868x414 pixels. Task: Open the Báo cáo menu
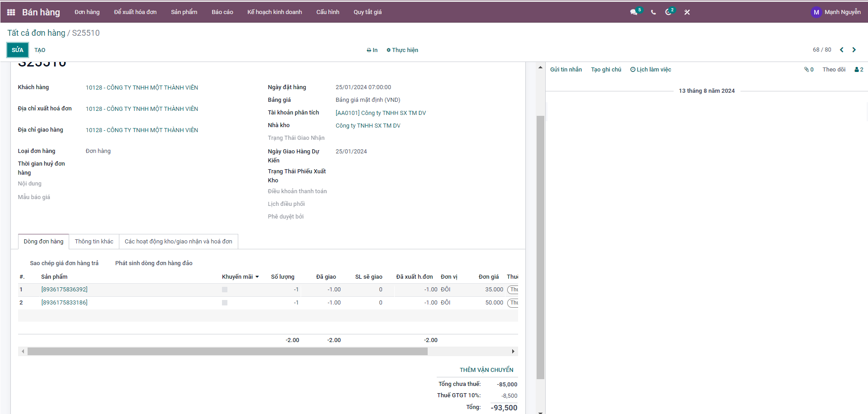pyautogui.click(x=222, y=12)
